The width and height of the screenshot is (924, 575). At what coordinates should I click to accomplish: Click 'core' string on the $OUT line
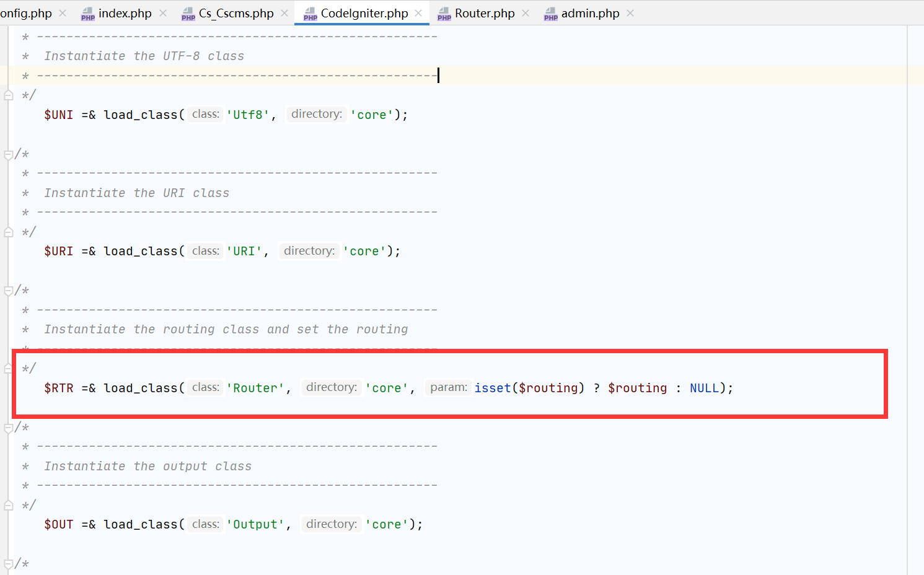[x=387, y=524]
